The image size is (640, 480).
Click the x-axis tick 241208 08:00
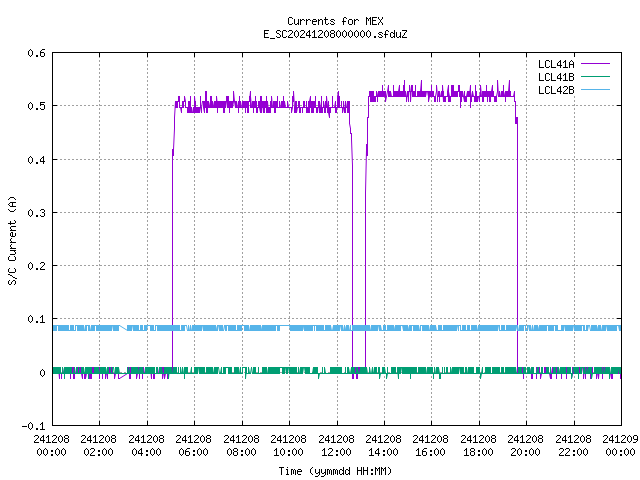241,445
